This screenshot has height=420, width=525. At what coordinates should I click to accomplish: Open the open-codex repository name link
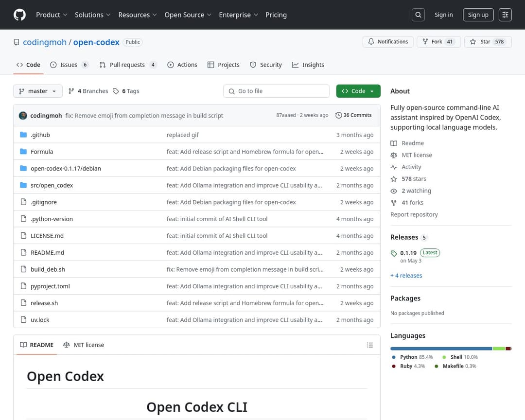click(96, 42)
